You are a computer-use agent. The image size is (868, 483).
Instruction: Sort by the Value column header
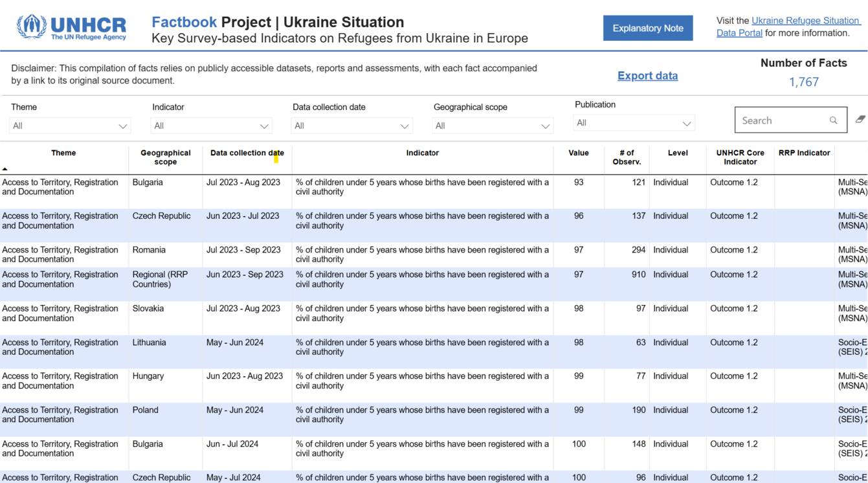coord(578,153)
